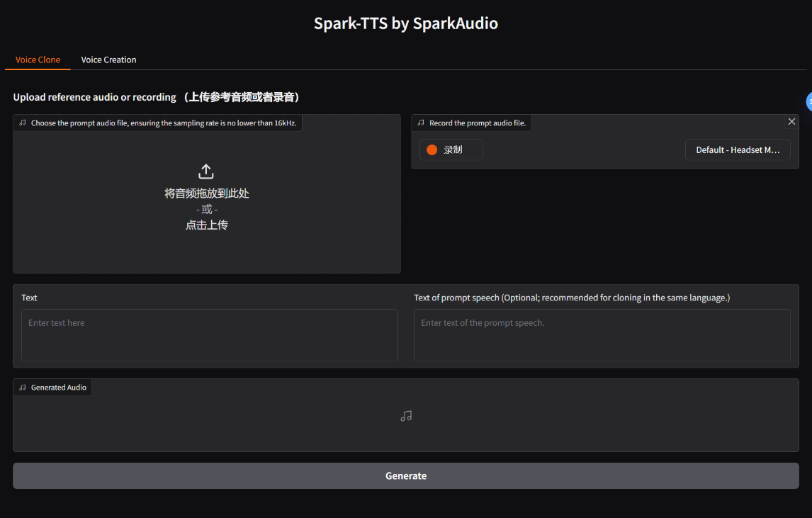Click the Generate button
Screen dimensions: 812x518
pyautogui.click(x=406, y=475)
